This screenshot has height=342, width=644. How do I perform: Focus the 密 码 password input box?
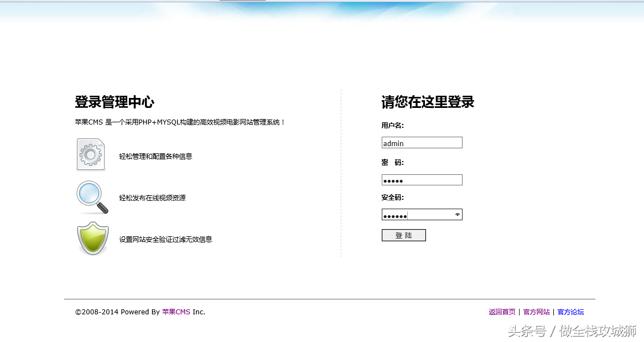[x=422, y=179]
